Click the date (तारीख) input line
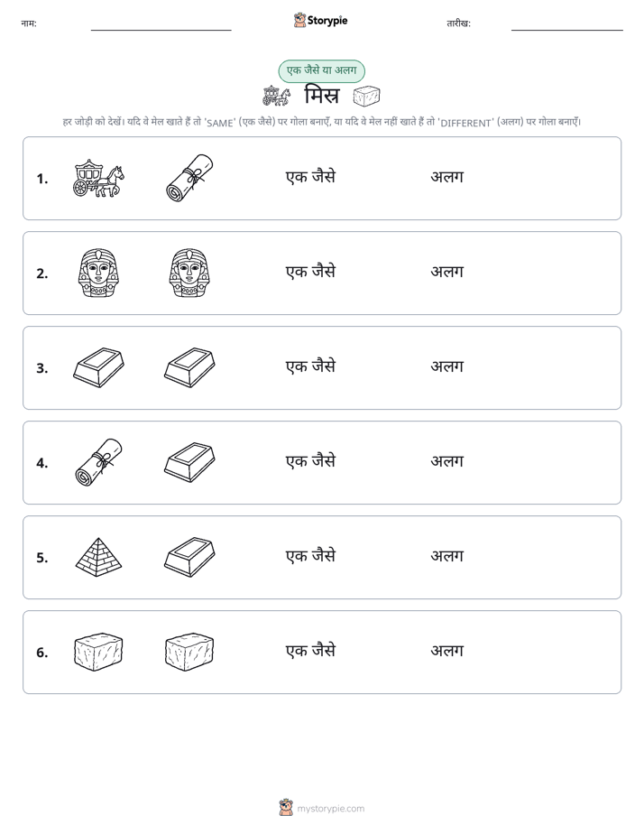The width and height of the screenshot is (644, 834). point(567,30)
